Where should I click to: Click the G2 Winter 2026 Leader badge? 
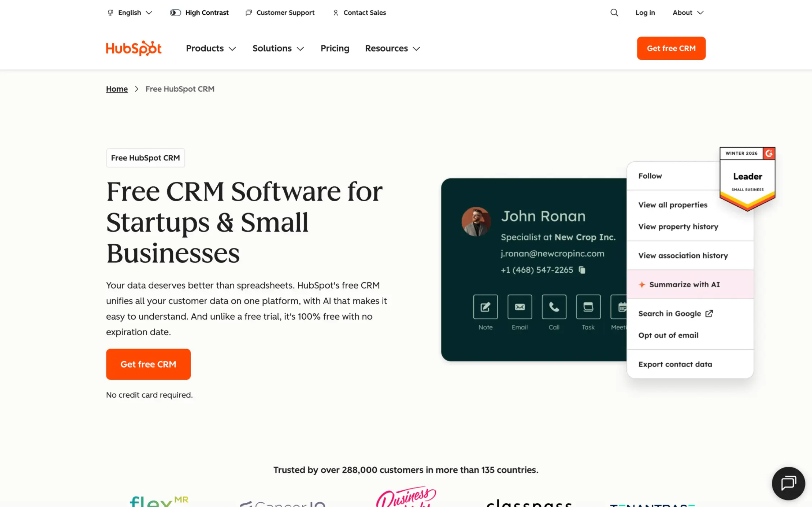(747, 179)
